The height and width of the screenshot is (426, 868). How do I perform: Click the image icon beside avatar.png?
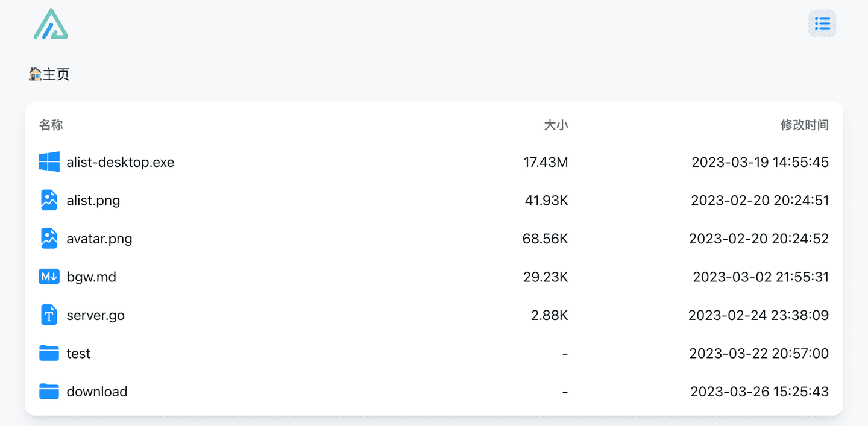[49, 239]
